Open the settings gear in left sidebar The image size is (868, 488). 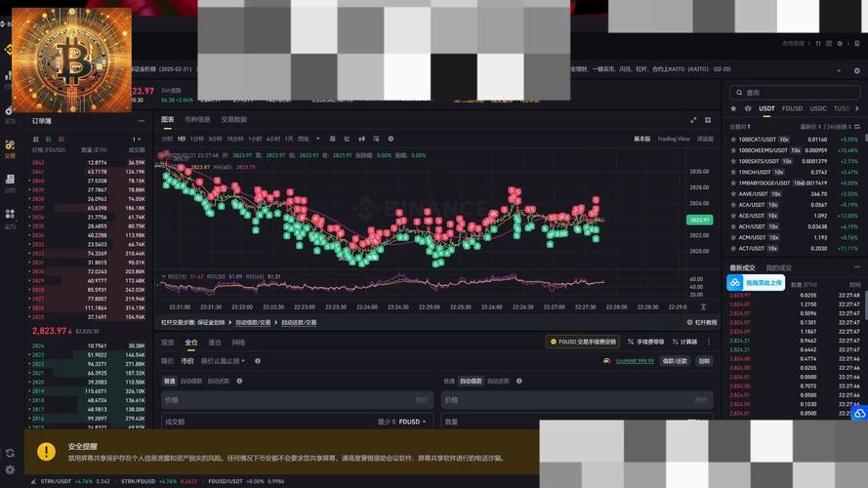coord(10,469)
